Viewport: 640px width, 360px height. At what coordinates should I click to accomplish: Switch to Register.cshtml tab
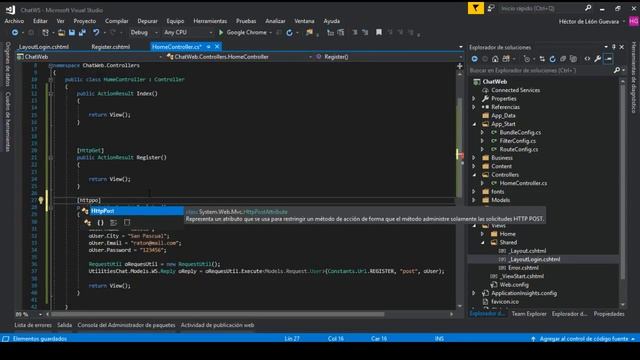point(111,47)
